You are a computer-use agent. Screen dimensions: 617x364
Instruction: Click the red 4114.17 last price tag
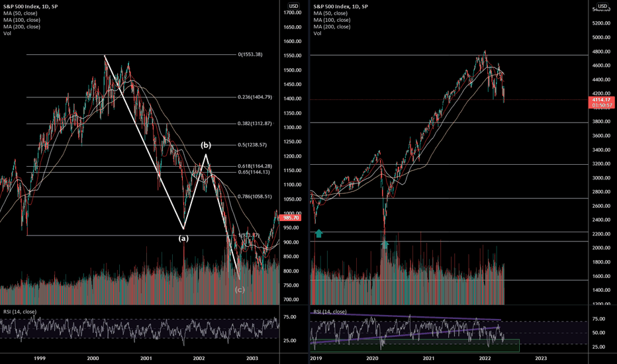(x=602, y=99)
